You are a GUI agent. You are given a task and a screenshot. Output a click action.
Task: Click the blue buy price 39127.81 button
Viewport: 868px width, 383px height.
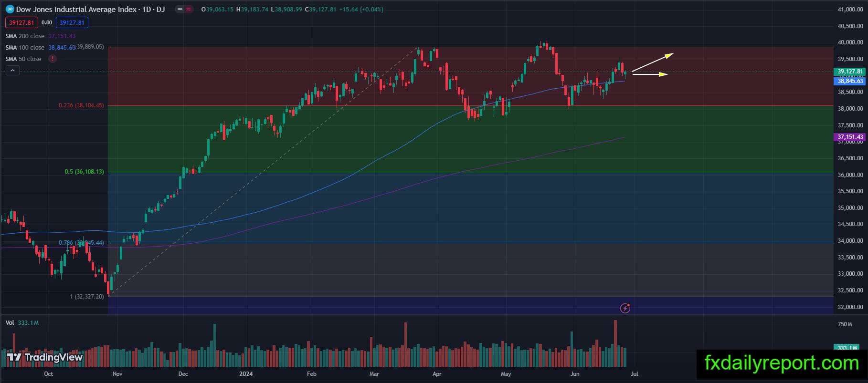click(x=72, y=22)
